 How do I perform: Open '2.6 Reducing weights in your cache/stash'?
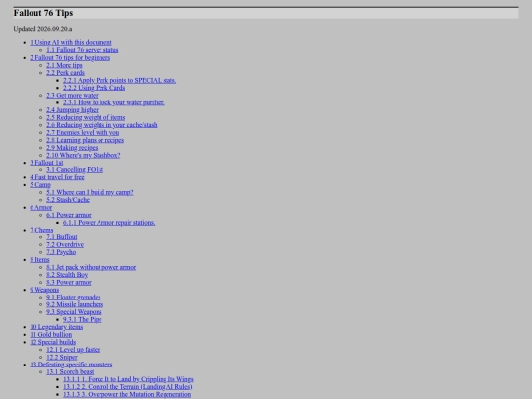tap(101, 125)
